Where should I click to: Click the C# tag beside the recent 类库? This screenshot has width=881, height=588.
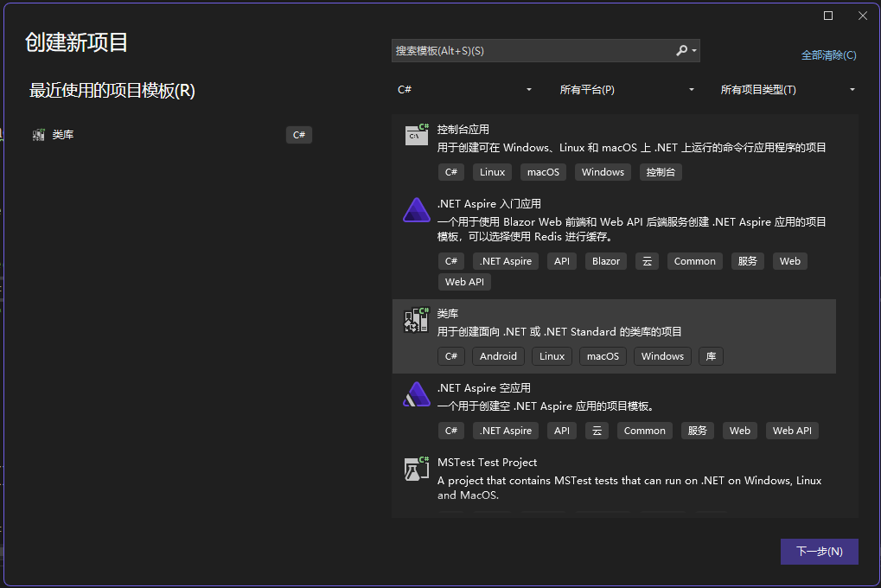299,135
